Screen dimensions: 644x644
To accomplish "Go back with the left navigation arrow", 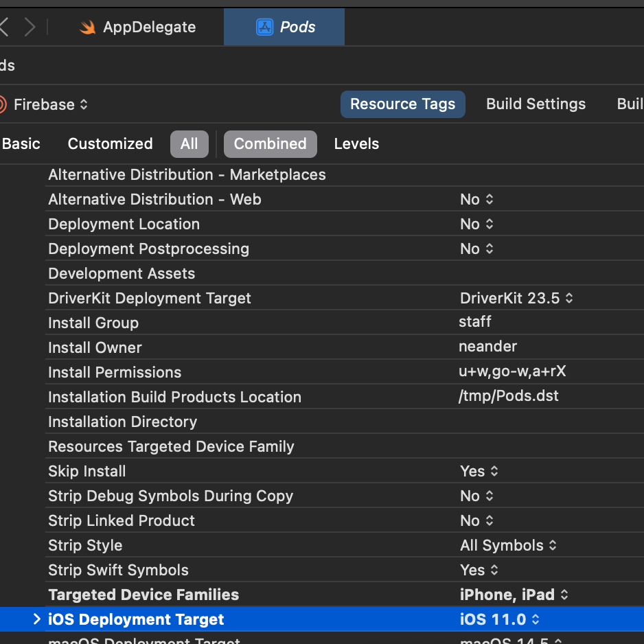I will pos(3,27).
